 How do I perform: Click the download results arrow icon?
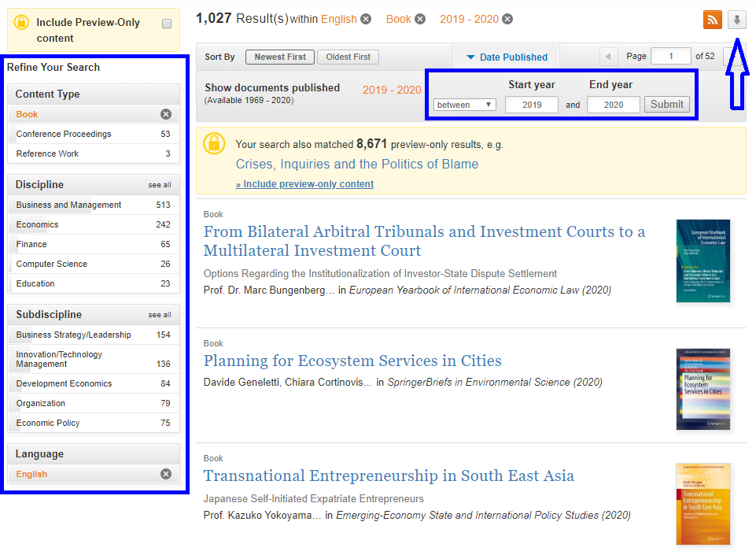[x=736, y=20]
